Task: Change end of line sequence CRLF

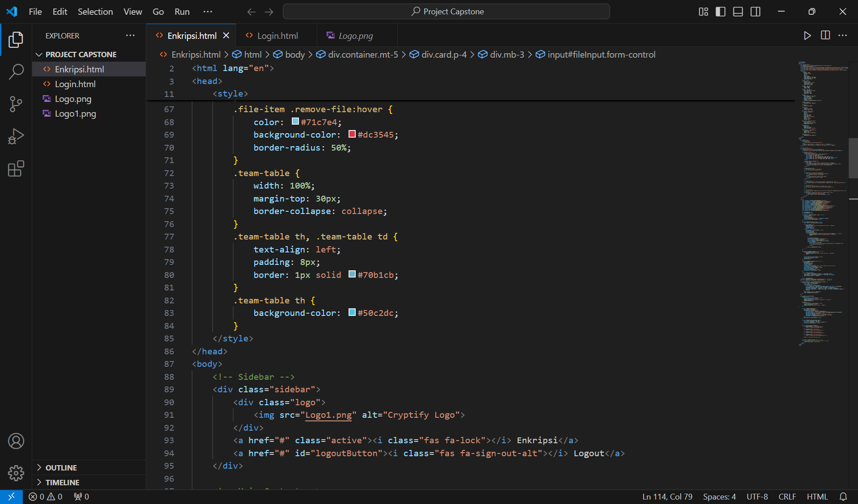Action: pos(787,496)
